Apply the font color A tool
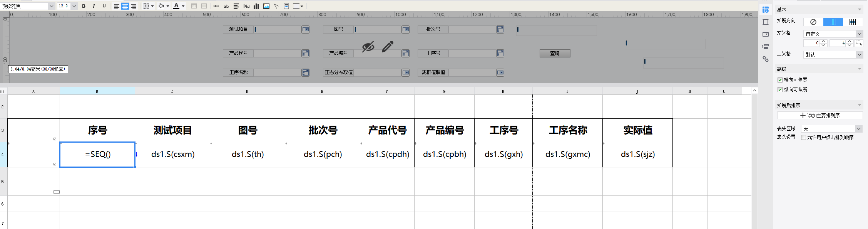This screenshot has height=229, width=868. 176,6
